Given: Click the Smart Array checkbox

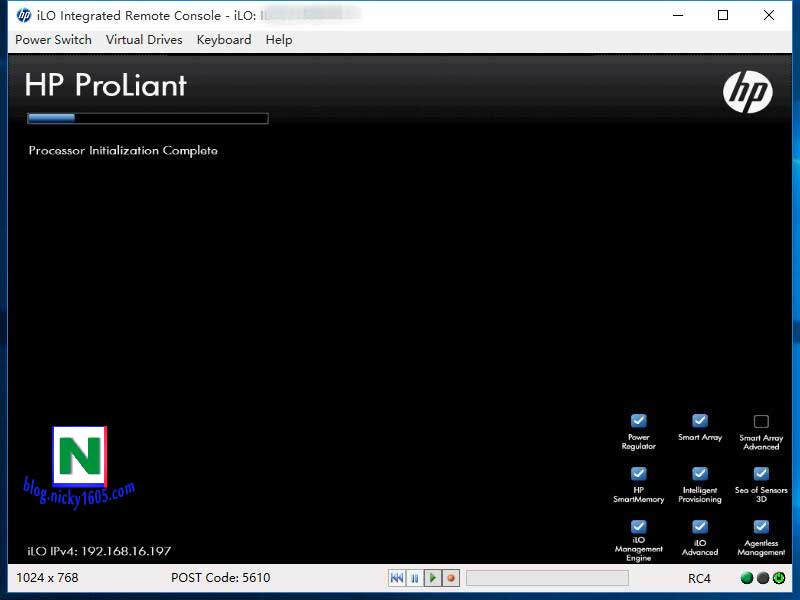Looking at the screenshot, I should (700, 420).
